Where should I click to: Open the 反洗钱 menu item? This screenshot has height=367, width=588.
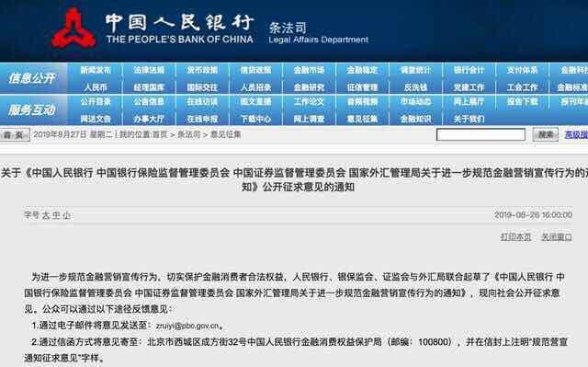pyautogui.click(x=415, y=87)
